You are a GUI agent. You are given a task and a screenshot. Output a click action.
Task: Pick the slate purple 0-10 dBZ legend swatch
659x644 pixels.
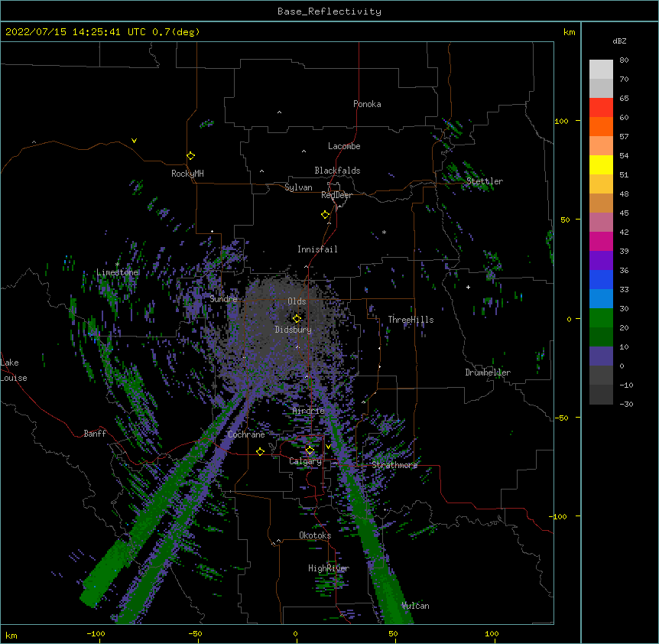601,356
